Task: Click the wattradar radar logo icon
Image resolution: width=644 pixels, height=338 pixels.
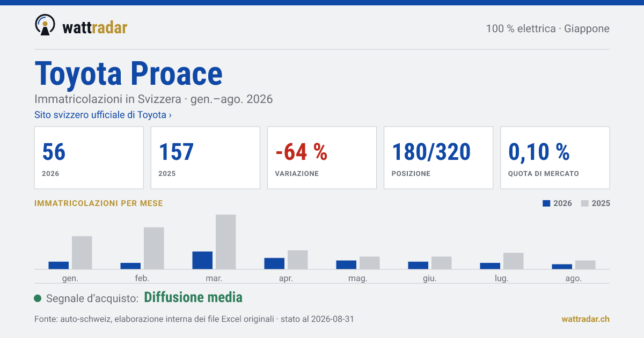Action: (x=45, y=25)
